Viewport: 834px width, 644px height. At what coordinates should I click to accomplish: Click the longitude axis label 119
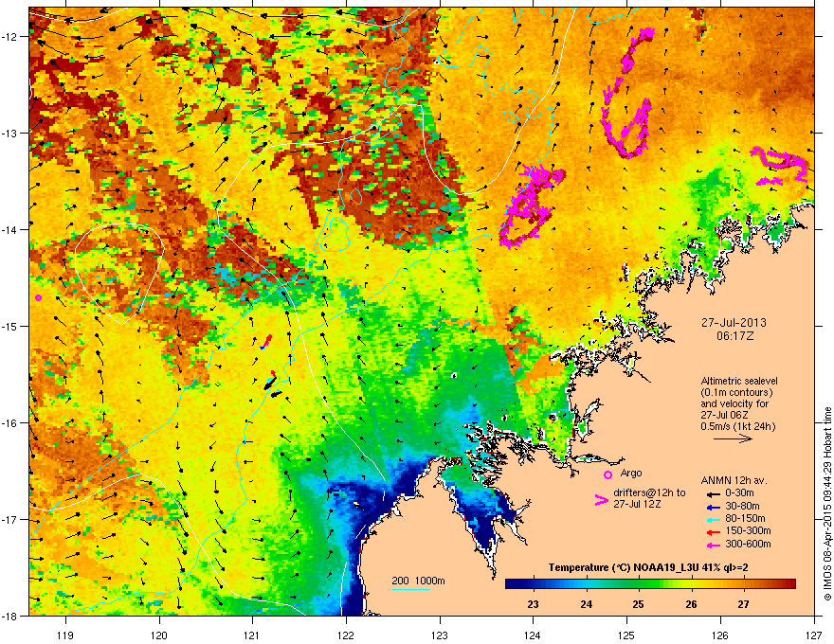pos(66,635)
